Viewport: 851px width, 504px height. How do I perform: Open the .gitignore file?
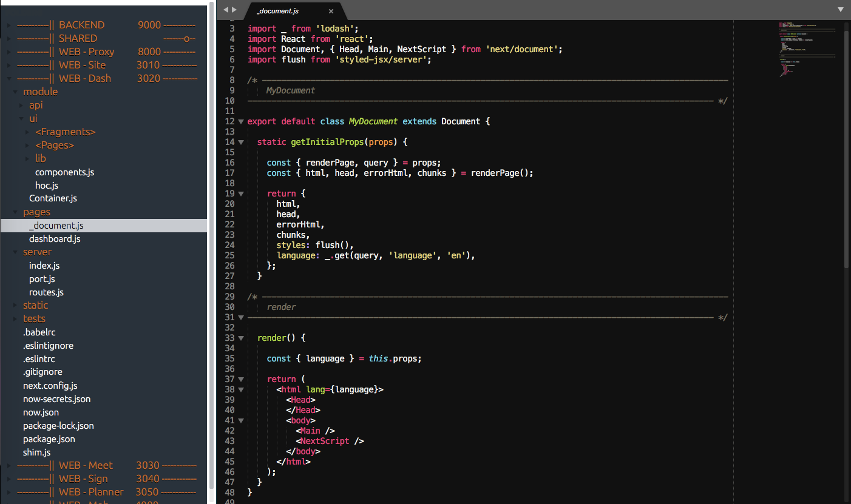43,372
